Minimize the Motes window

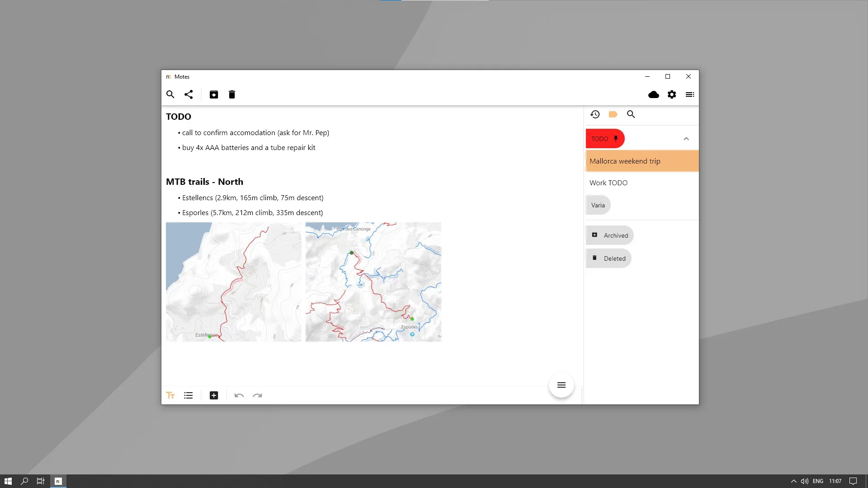click(647, 76)
